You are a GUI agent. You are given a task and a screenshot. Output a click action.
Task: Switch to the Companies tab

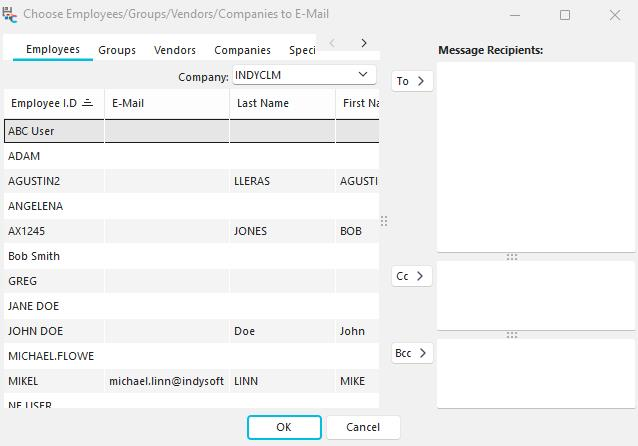(x=243, y=50)
